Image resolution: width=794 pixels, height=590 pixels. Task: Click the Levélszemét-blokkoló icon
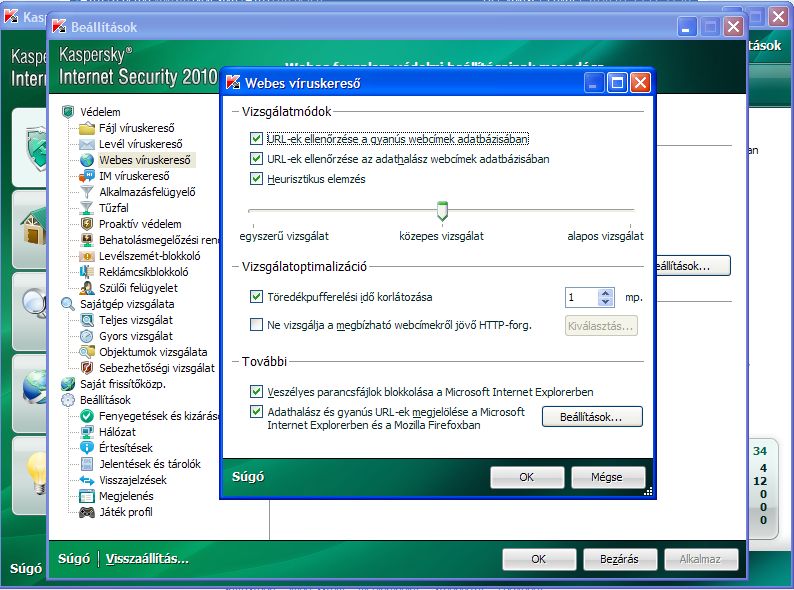[x=87, y=256]
